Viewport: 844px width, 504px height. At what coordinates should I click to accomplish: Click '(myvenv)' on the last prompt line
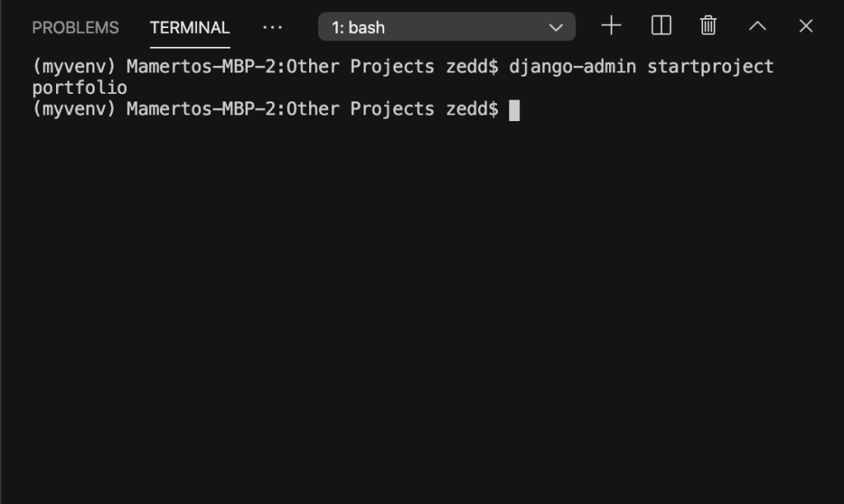(74, 110)
